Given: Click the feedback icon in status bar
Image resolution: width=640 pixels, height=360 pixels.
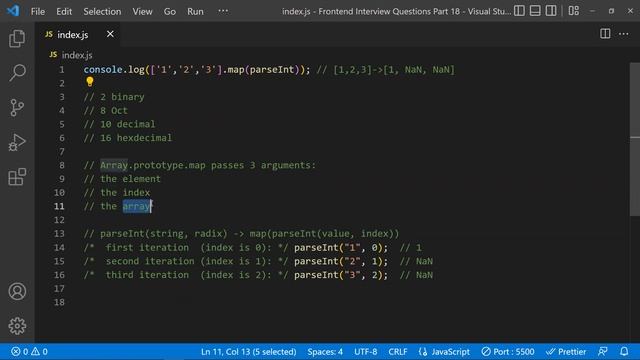Looking at the screenshot, I should point(602,351).
